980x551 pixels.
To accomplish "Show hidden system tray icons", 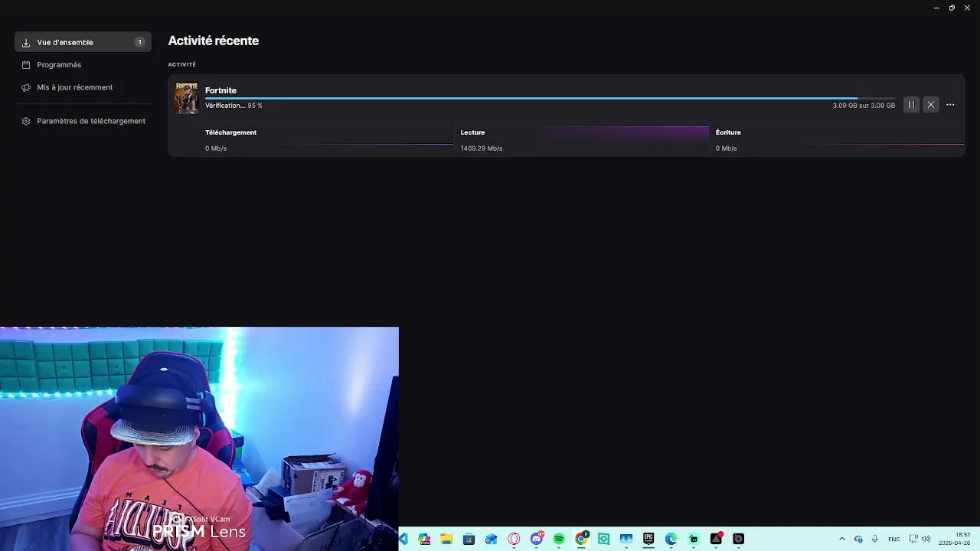I will [842, 540].
